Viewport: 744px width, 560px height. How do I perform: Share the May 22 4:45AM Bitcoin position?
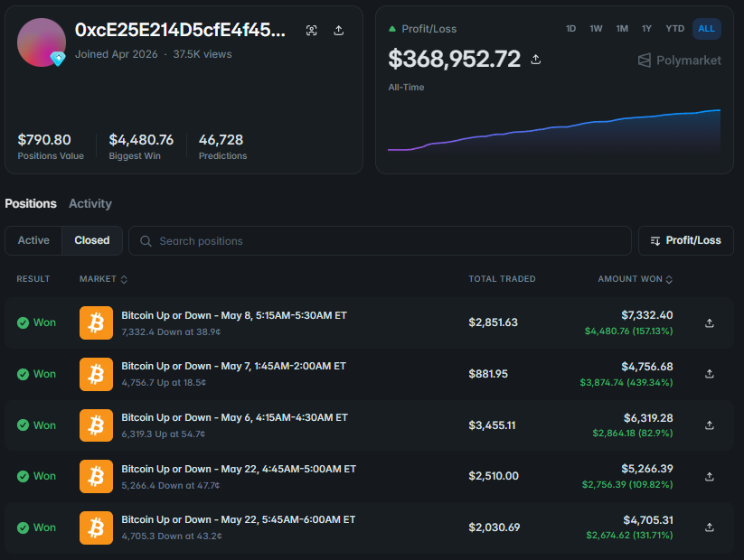click(710, 477)
